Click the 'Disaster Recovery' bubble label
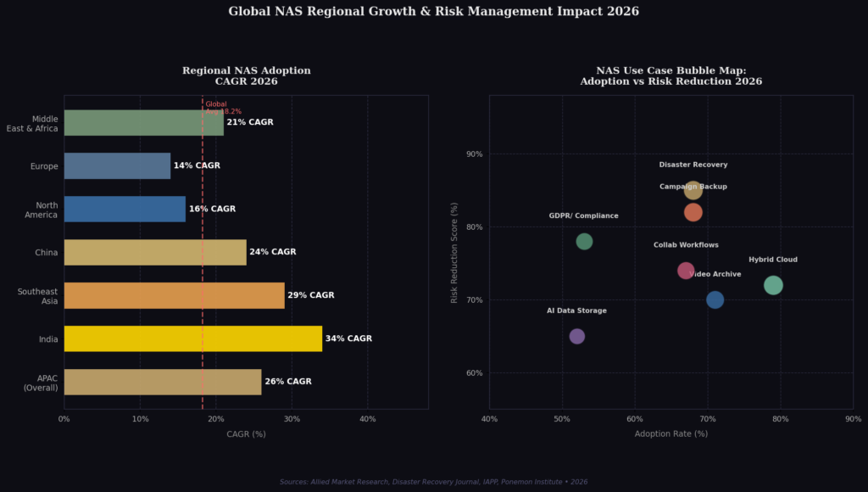868x492 pixels. point(693,165)
